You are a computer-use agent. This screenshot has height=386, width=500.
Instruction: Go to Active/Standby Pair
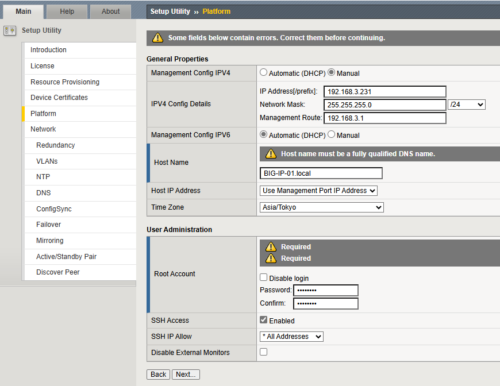(x=80, y=257)
